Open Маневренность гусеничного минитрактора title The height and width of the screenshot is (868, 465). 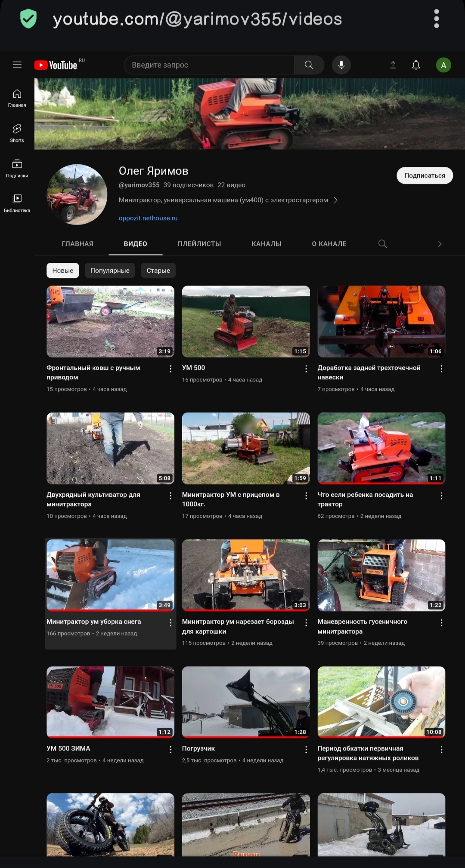(363, 626)
